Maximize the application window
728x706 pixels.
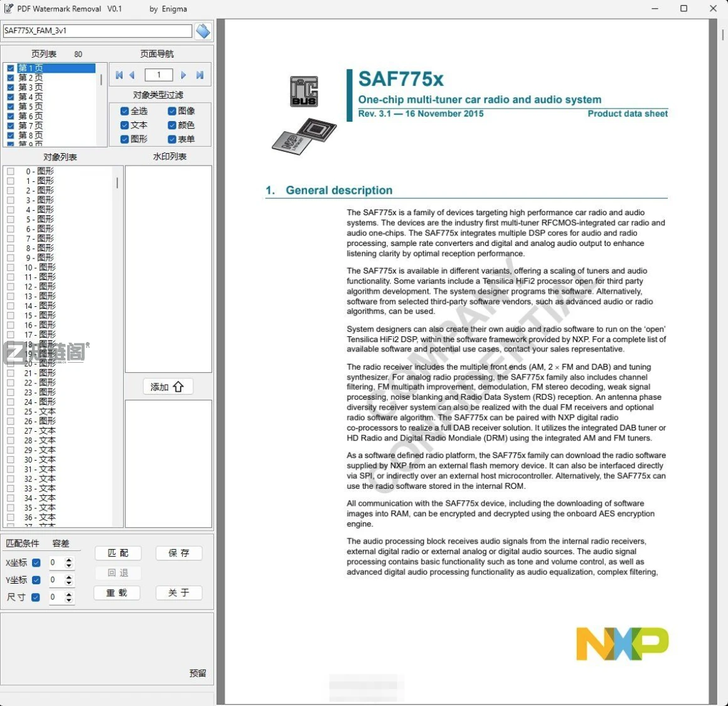pyautogui.click(x=683, y=8)
